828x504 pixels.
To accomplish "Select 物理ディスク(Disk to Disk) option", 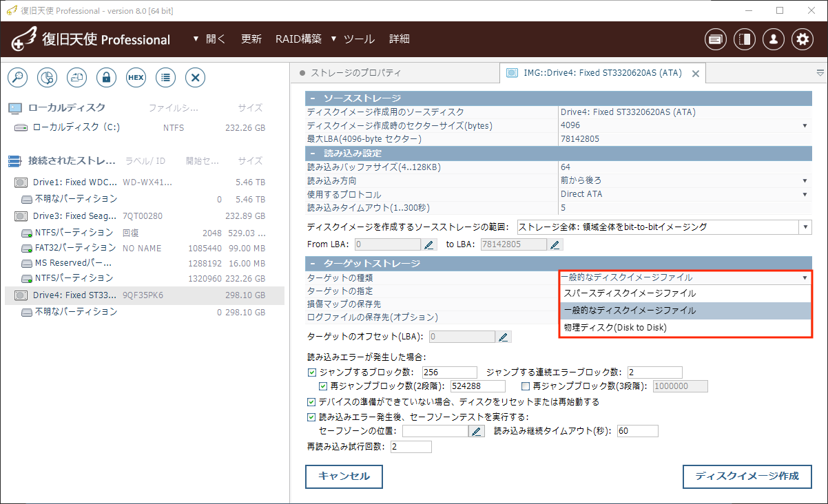I will [x=685, y=328].
